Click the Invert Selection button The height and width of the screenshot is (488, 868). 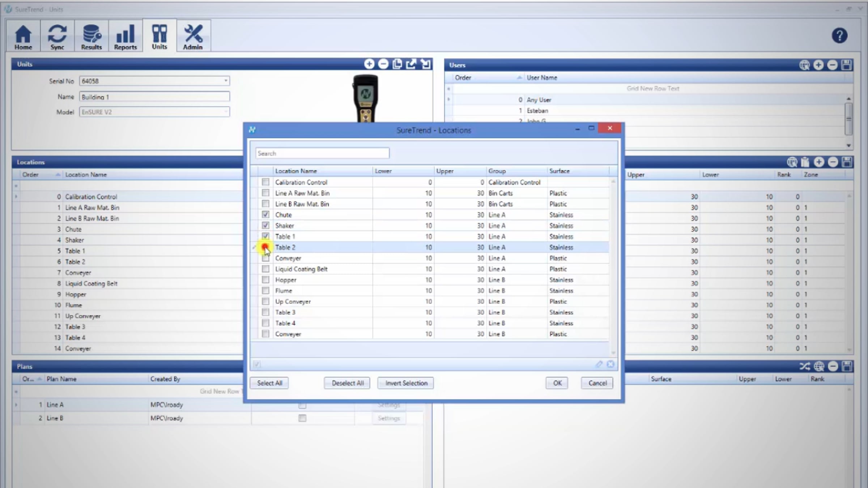coord(406,383)
